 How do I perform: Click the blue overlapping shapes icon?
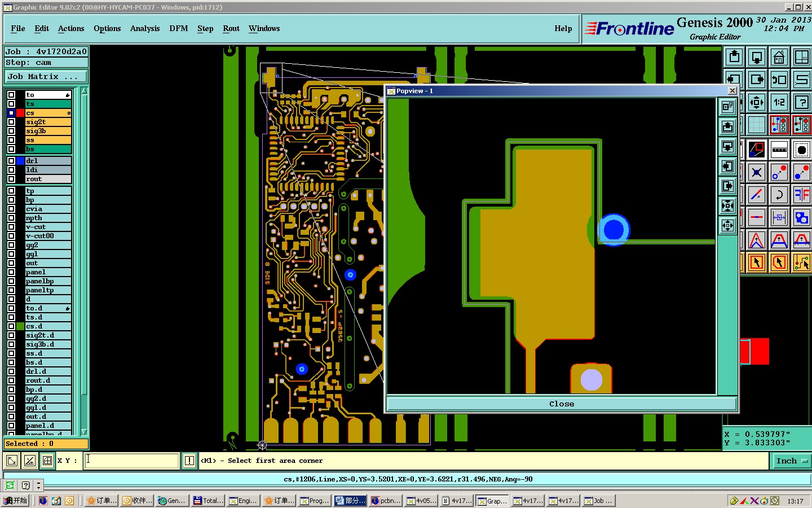point(802,217)
